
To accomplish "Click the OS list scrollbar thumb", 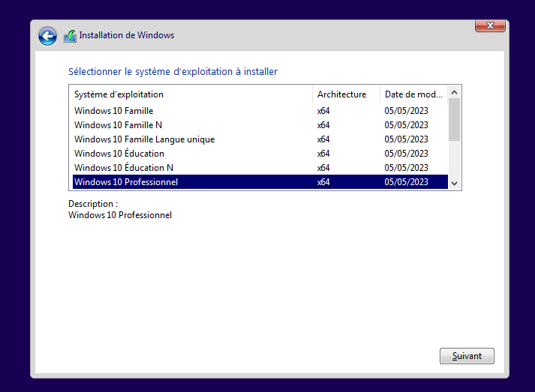I will pos(454,120).
